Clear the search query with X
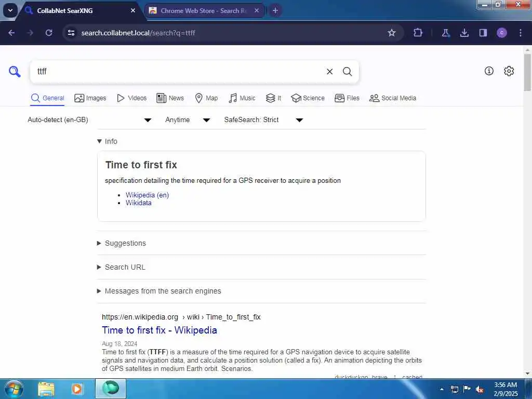The width and height of the screenshot is (532, 399). (x=329, y=71)
